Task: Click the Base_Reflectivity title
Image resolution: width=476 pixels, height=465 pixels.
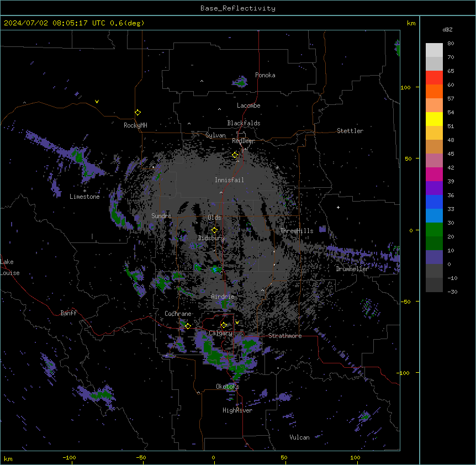Action: click(x=238, y=8)
